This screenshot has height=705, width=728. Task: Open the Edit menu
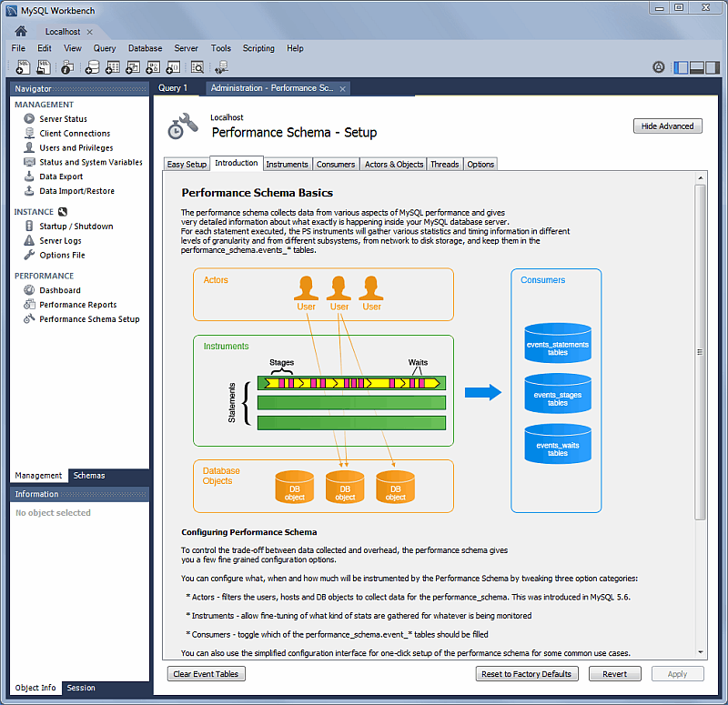click(x=45, y=48)
